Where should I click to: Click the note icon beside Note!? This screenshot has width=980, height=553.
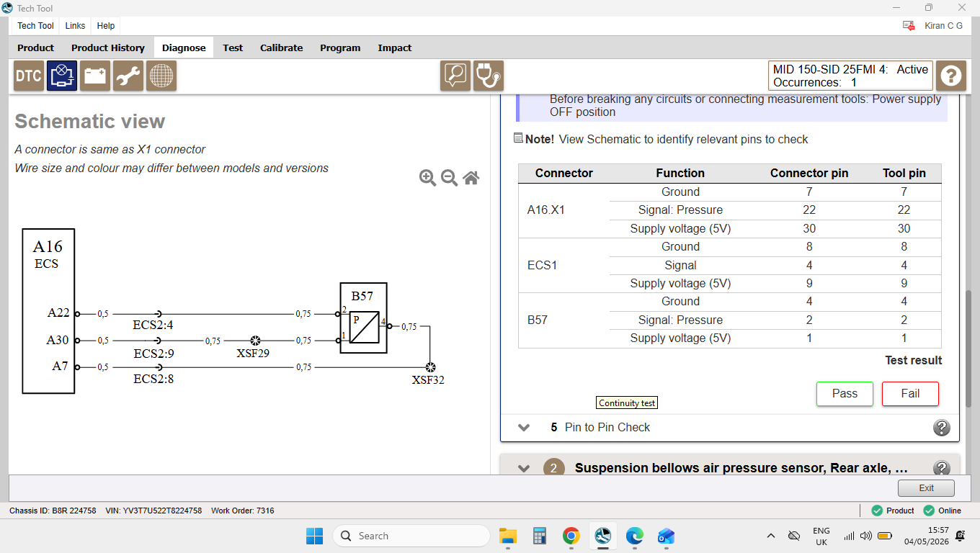pyautogui.click(x=519, y=138)
